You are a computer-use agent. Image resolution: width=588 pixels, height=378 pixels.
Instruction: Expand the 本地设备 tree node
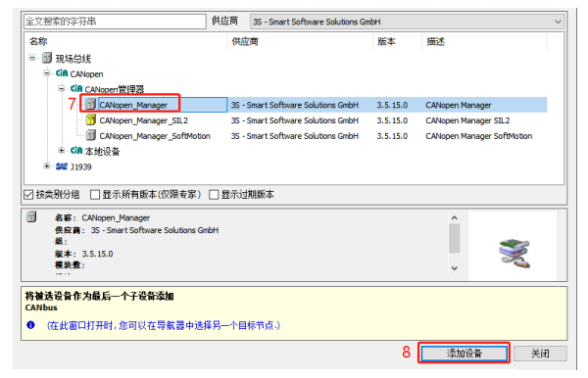point(62,150)
